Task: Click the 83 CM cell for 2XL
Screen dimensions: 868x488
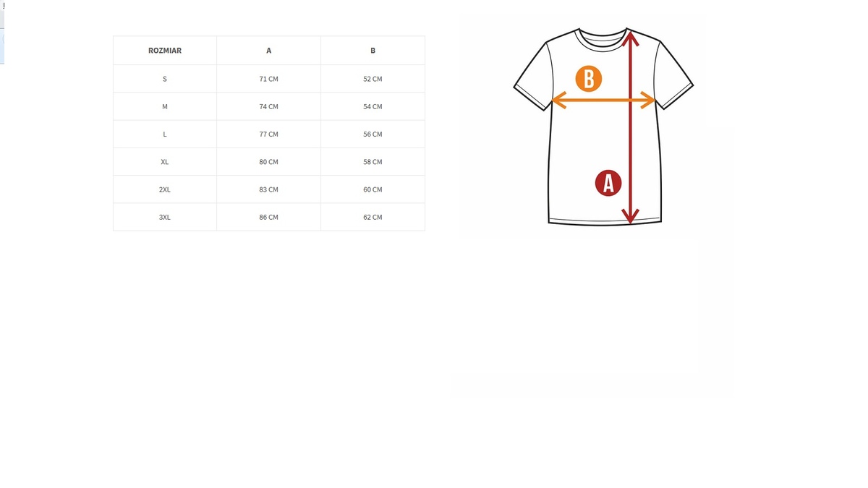Action: point(269,189)
